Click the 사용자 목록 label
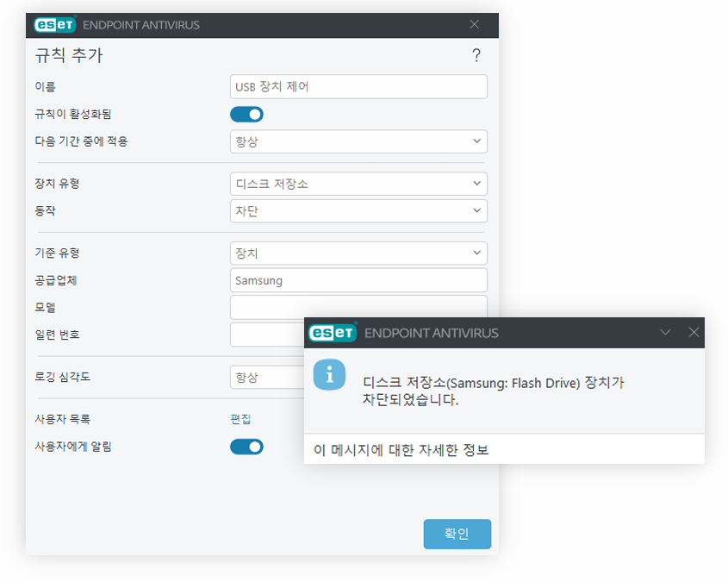The height and width of the screenshot is (582, 728). [x=63, y=419]
